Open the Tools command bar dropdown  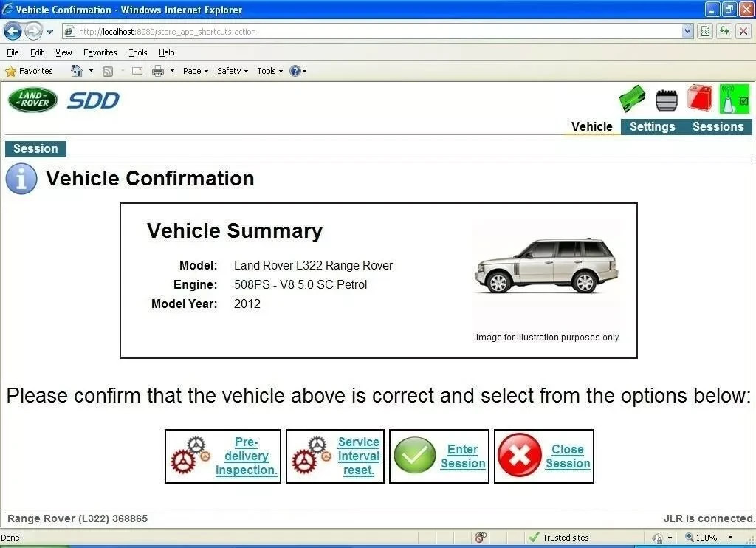click(x=270, y=71)
